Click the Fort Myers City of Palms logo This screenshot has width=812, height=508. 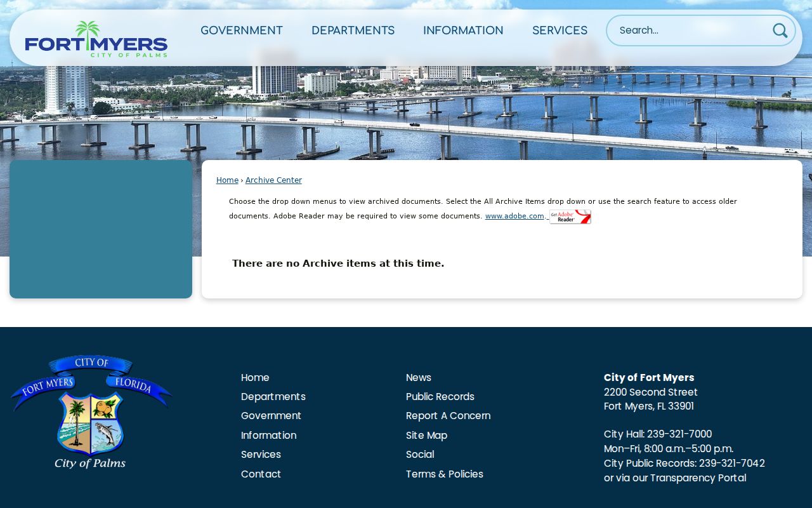96,39
